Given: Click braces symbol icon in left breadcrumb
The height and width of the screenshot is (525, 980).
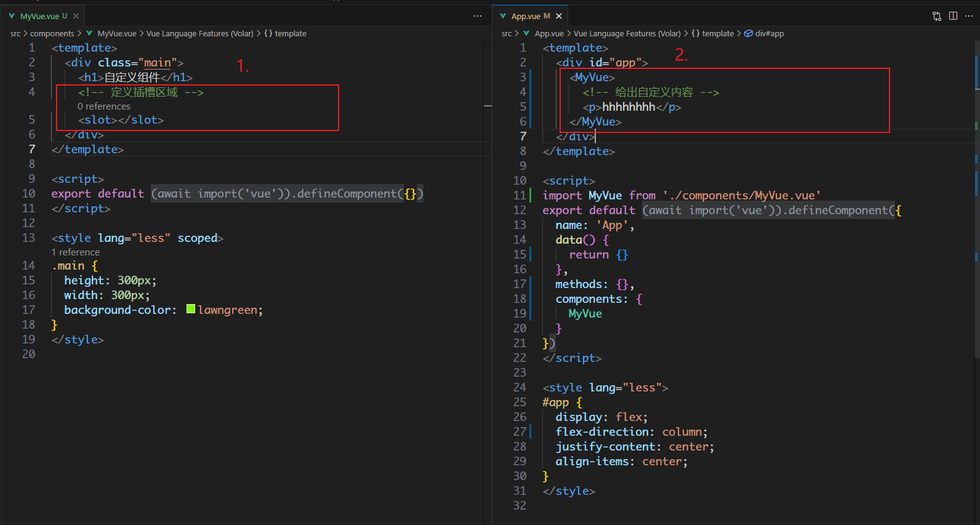Looking at the screenshot, I should click(x=268, y=33).
